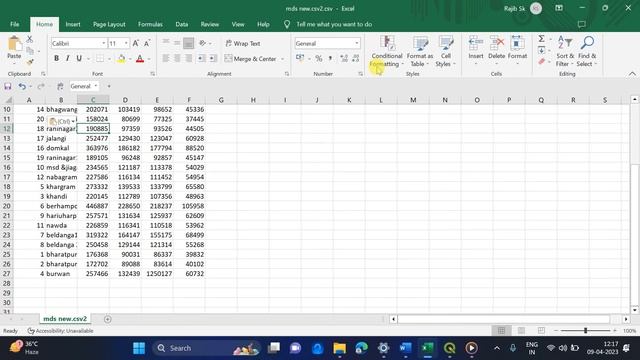Add a new sheet with plus button
Viewport: 640px width, 360px height.
(x=107, y=319)
